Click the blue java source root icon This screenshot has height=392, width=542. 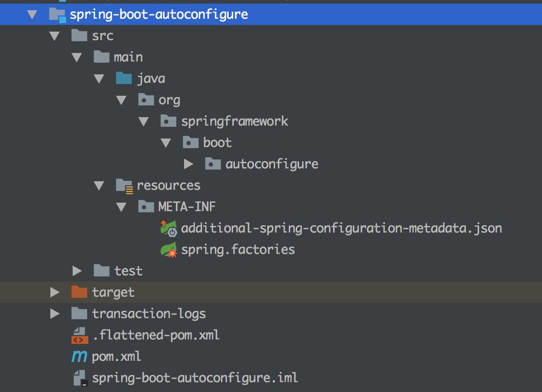(123, 78)
